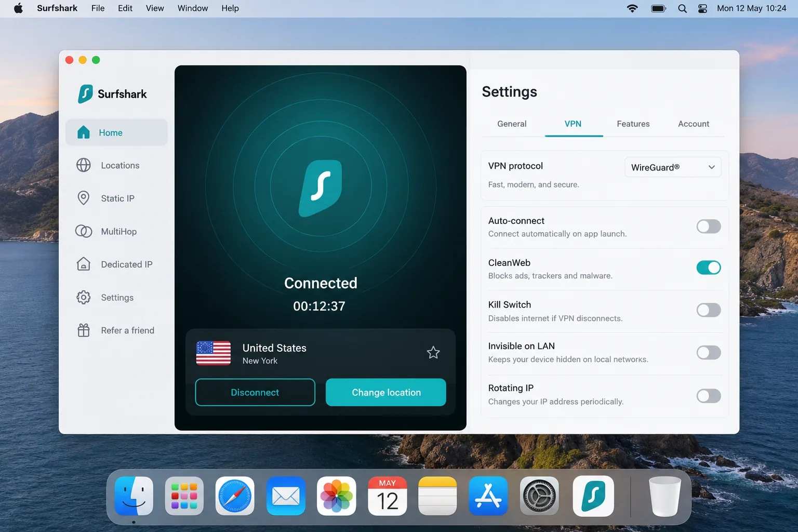Open the Window menu
The height and width of the screenshot is (532, 798).
[x=193, y=8]
